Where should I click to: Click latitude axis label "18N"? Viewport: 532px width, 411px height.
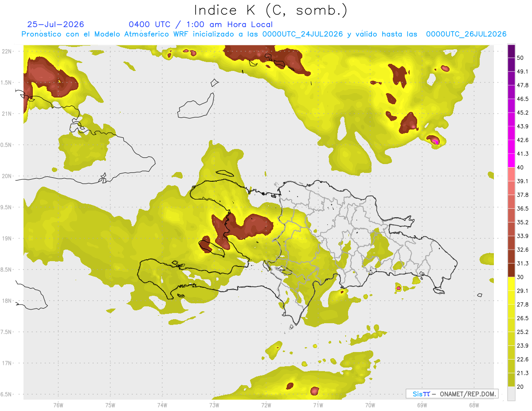(x=7, y=301)
